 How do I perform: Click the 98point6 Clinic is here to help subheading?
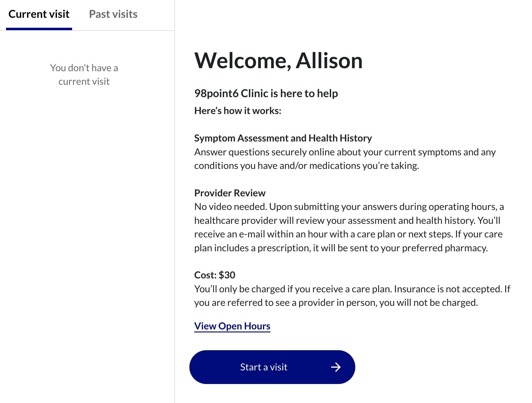(266, 94)
